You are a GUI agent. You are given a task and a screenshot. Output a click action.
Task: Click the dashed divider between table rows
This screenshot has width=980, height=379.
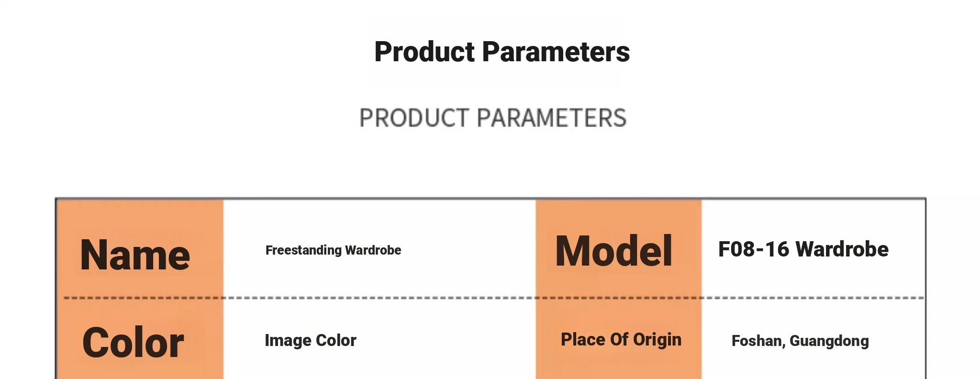click(x=383, y=298)
